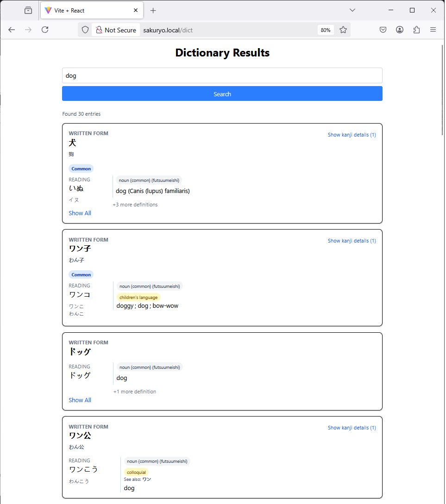Click the 80% zoom level indicator
This screenshot has width=446, height=504.
[x=326, y=30]
